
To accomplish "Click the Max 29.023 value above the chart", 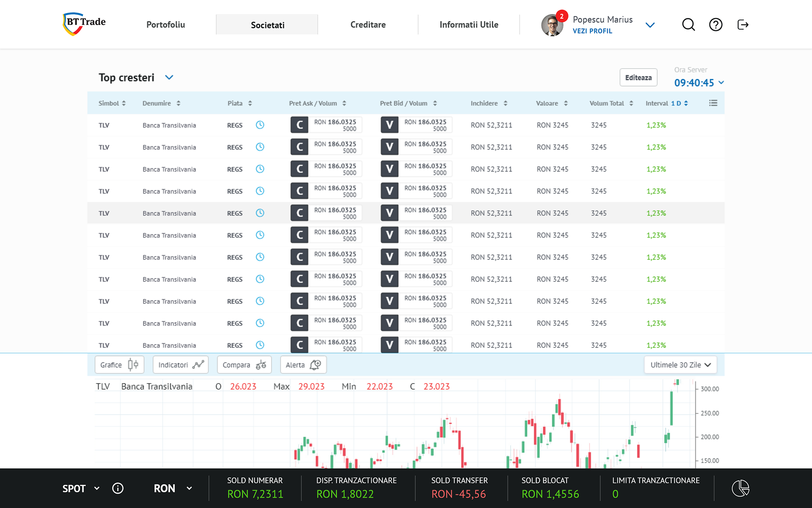I will point(311,387).
